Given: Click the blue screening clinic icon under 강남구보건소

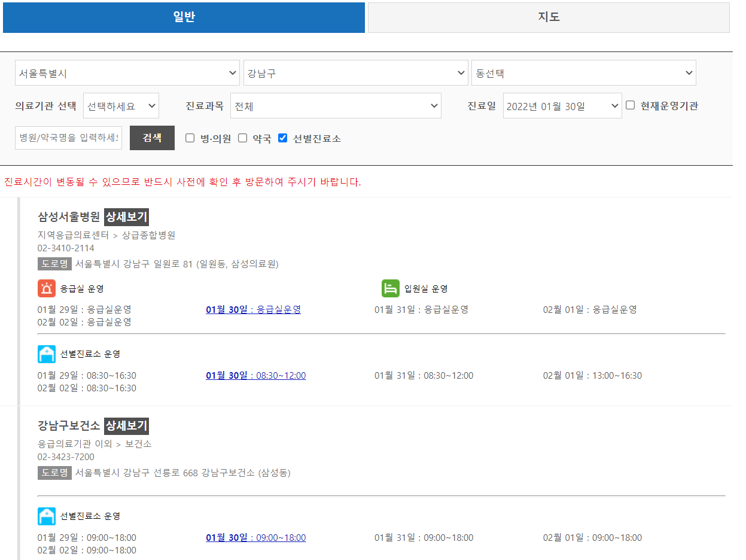Looking at the screenshot, I should coord(47,516).
